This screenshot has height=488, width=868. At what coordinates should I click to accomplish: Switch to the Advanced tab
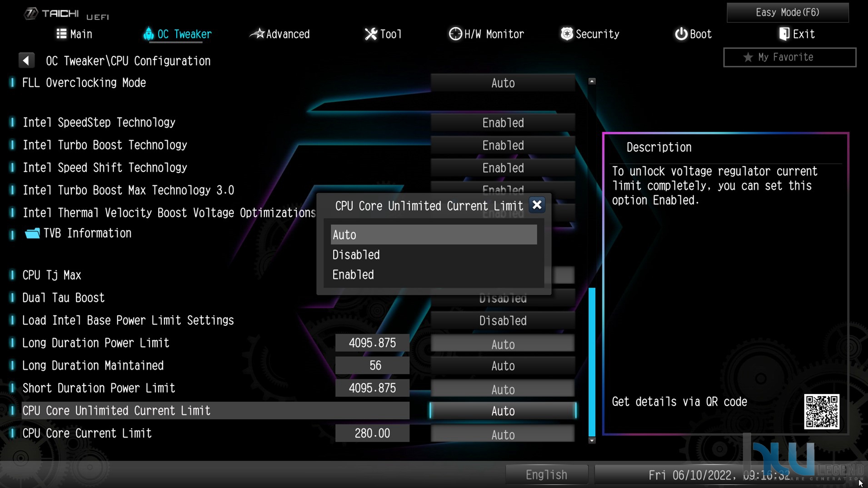coord(280,34)
